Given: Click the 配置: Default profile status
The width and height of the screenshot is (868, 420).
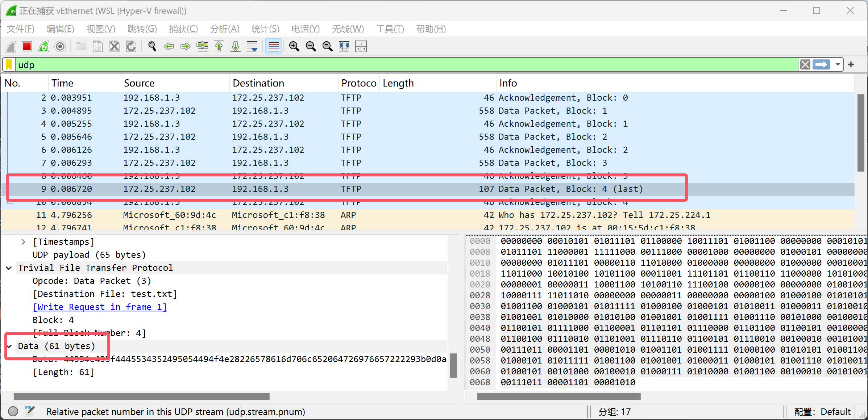Looking at the screenshot, I should coord(822,412).
